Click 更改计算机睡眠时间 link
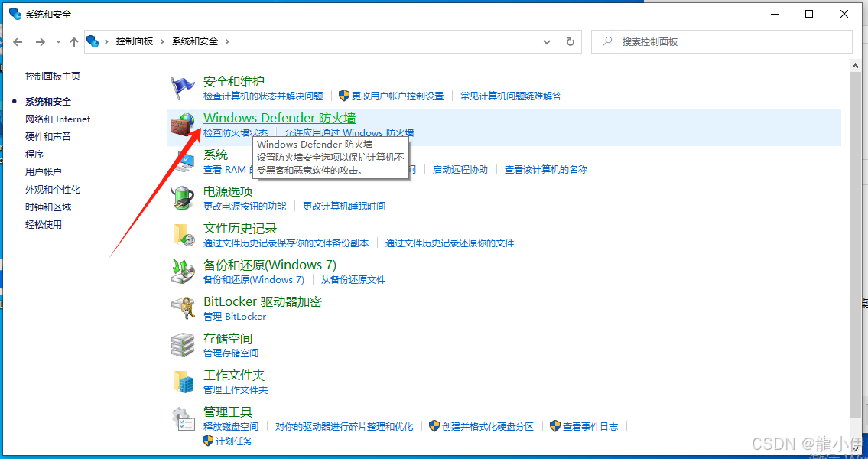868x459 pixels. [344, 207]
